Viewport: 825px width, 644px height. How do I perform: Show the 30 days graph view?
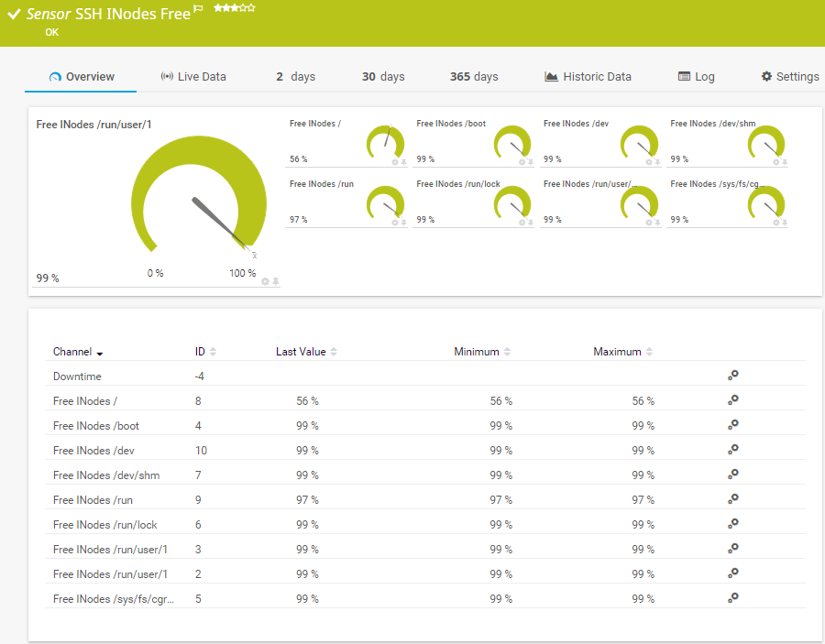point(383,77)
